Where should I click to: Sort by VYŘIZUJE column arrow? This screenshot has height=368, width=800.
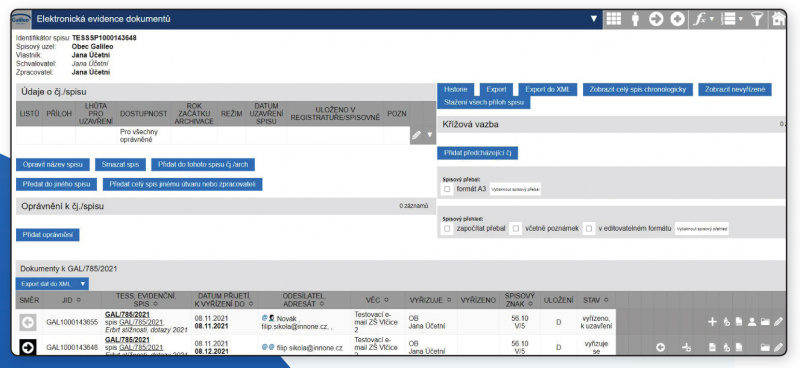coord(449,300)
